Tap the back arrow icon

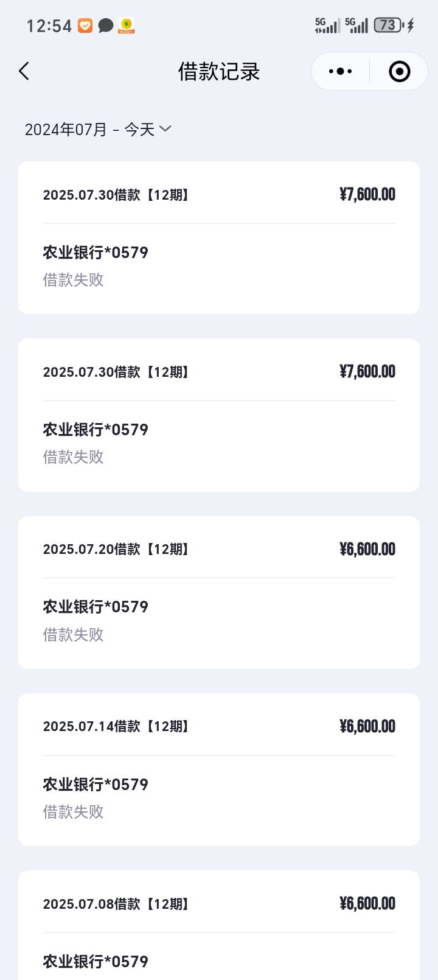[24, 71]
